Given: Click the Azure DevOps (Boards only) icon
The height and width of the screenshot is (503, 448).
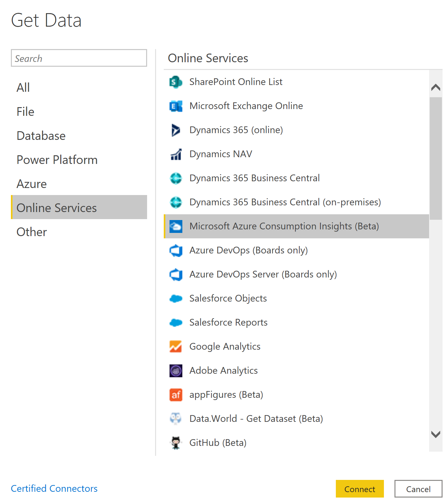Looking at the screenshot, I should click(x=176, y=251).
